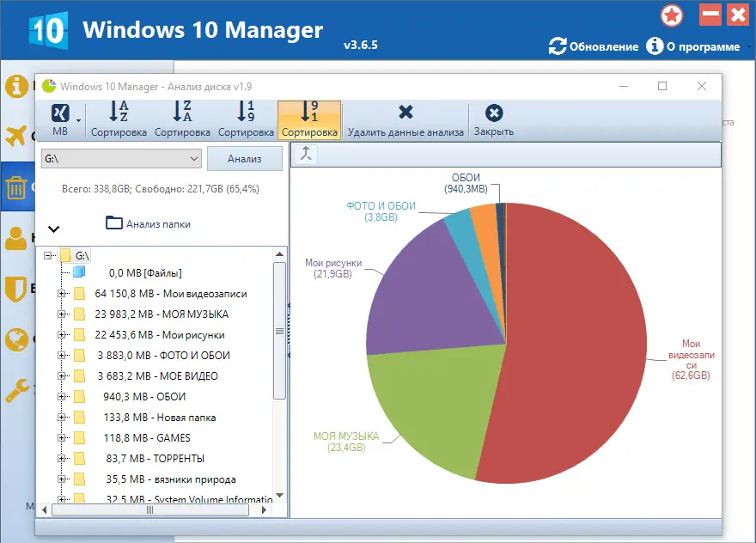756x543 pixels.
Task: Click the МОЯ МУЗЫКА (23,4GB) chart label
Action: pos(346,442)
